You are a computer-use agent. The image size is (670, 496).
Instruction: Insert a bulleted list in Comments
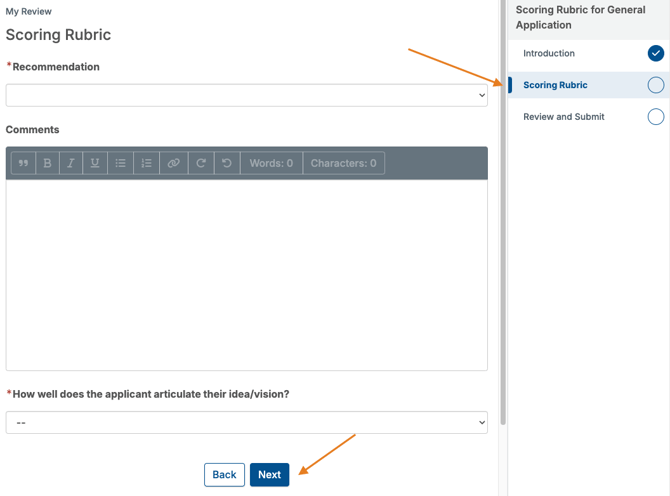(120, 163)
